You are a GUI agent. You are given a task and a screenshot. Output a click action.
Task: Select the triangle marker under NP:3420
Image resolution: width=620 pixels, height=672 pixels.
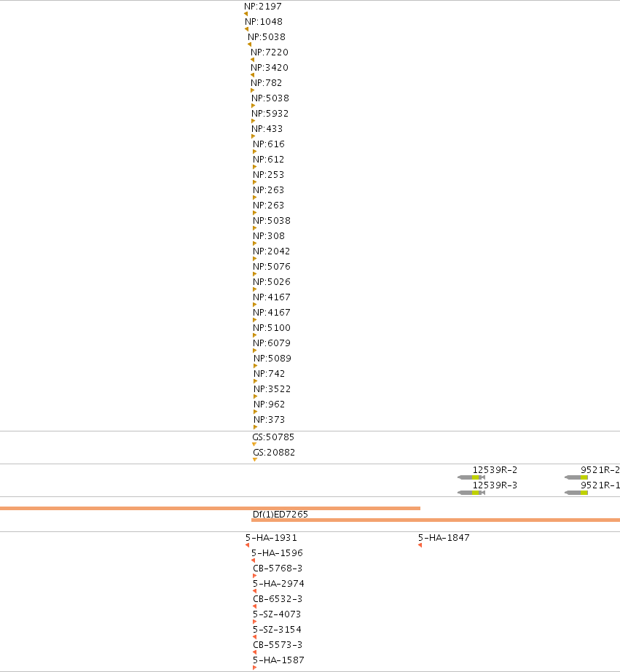252,75
